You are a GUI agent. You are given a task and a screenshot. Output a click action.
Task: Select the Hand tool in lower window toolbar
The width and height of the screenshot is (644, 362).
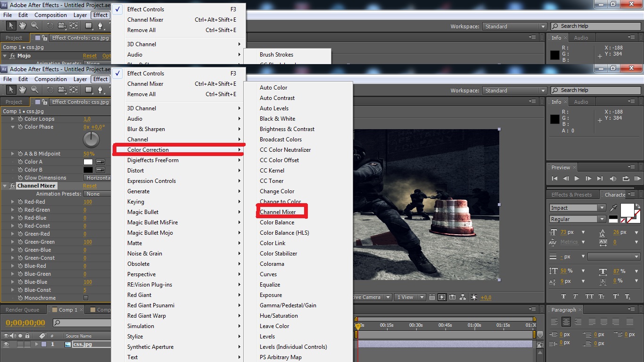(23, 90)
